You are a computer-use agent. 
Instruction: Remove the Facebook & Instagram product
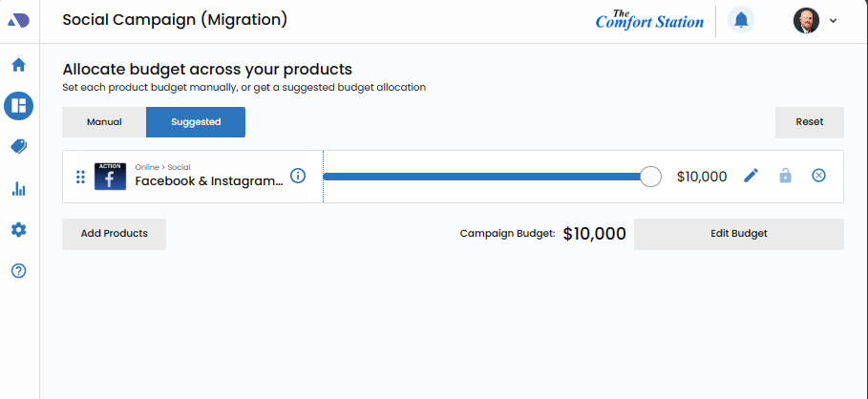pyautogui.click(x=818, y=176)
